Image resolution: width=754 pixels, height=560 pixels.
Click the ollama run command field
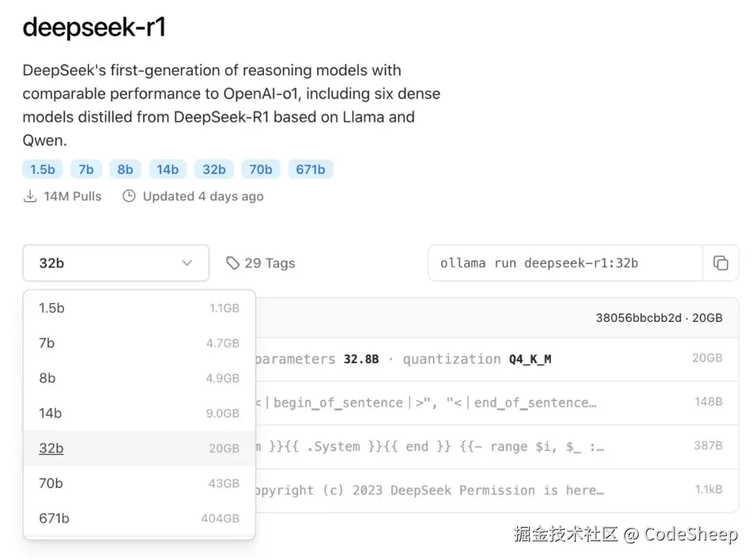[x=564, y=263]
